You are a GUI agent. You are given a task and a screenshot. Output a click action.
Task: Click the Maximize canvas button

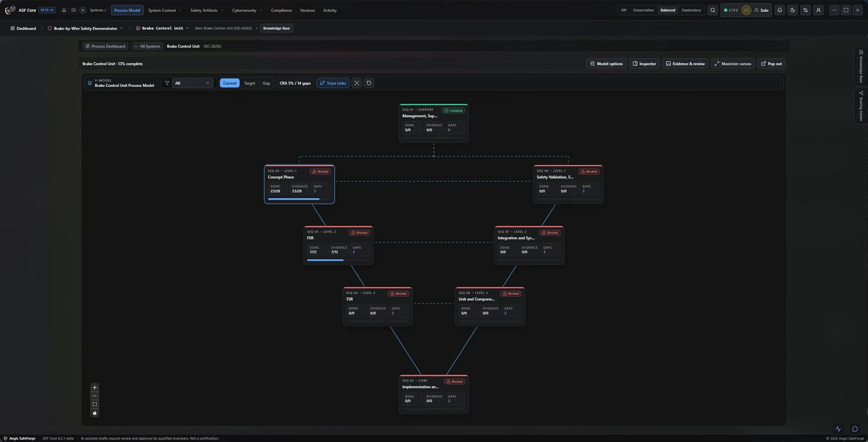[x=733, y=64]
